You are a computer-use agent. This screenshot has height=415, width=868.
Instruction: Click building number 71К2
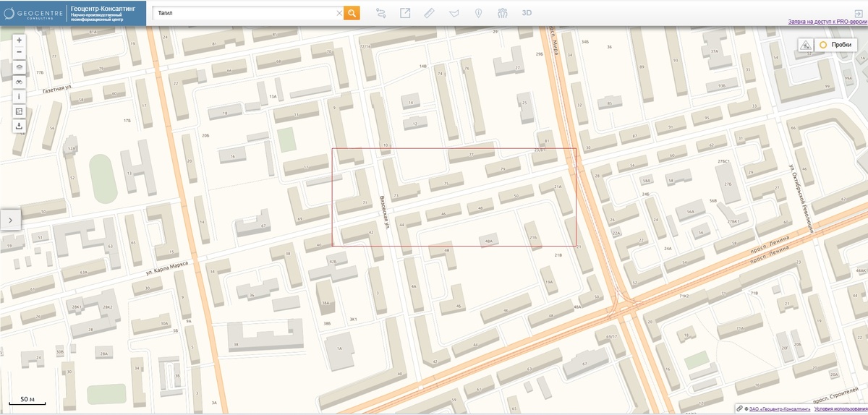pos(684,296)
